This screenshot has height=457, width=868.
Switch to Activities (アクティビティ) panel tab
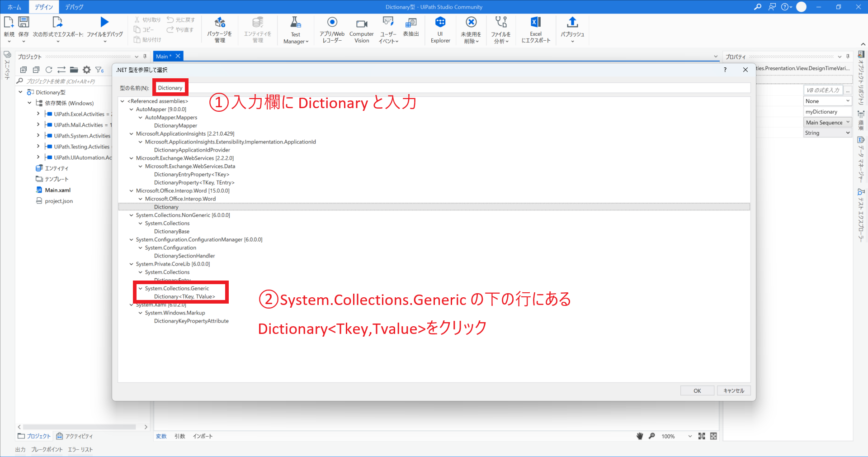75,436
